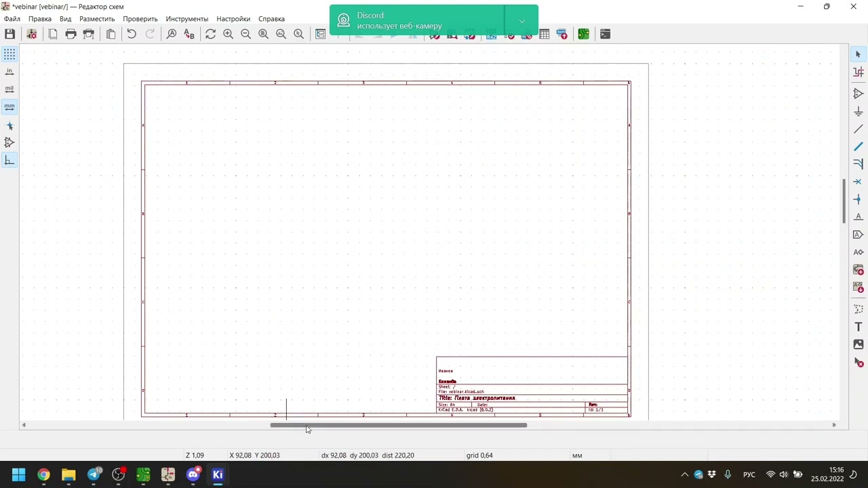Image resolution: width=868 pixels, height=488 pixels.
Task: Zoom to fit the page
Action: point(263,34)
